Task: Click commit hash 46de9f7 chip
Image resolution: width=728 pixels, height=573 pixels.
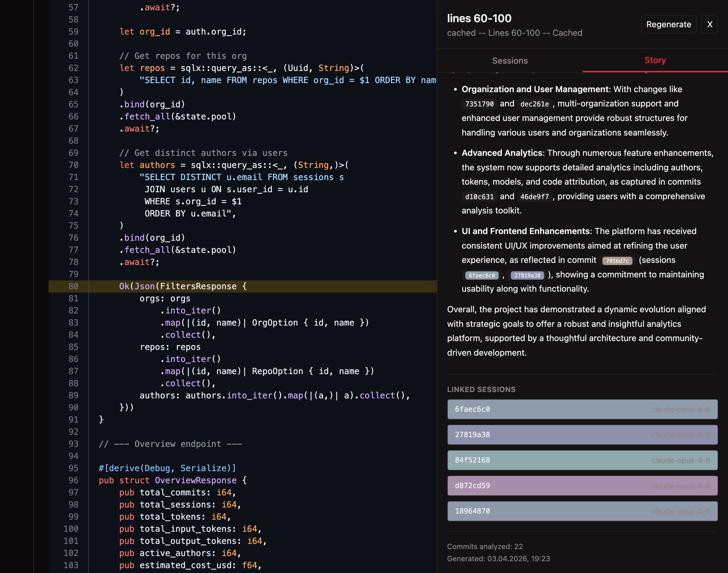Action: click(534, 196)
